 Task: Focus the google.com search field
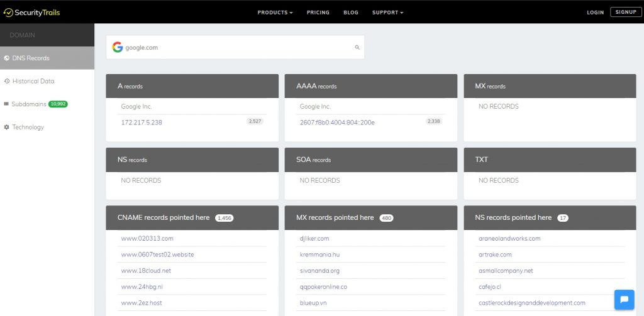click(235, 47)
